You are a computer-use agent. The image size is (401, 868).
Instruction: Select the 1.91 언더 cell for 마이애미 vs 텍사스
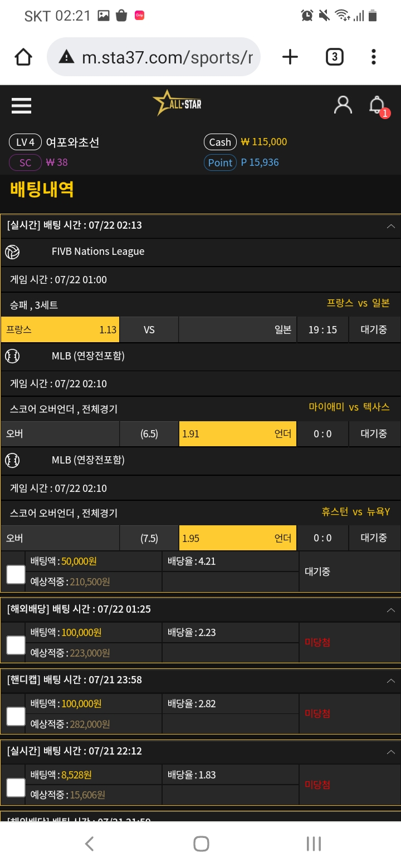238,433
